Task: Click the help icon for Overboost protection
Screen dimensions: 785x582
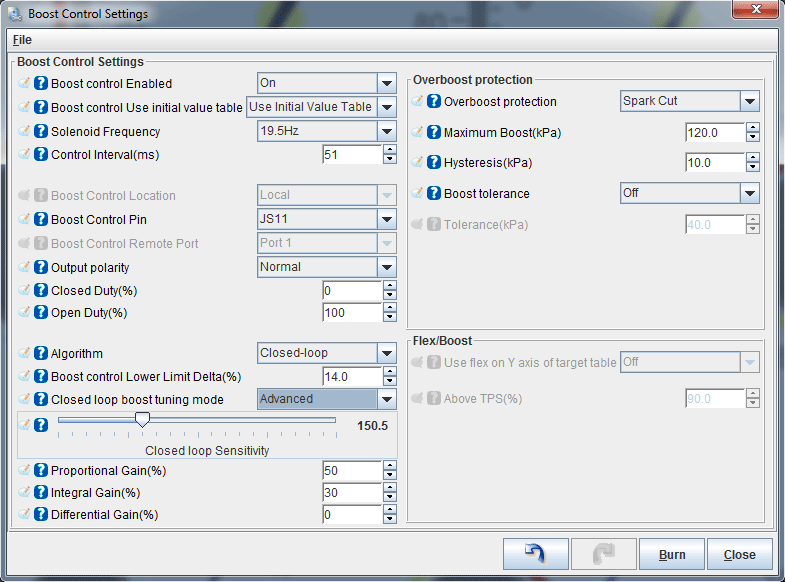Action: [434, 102]
